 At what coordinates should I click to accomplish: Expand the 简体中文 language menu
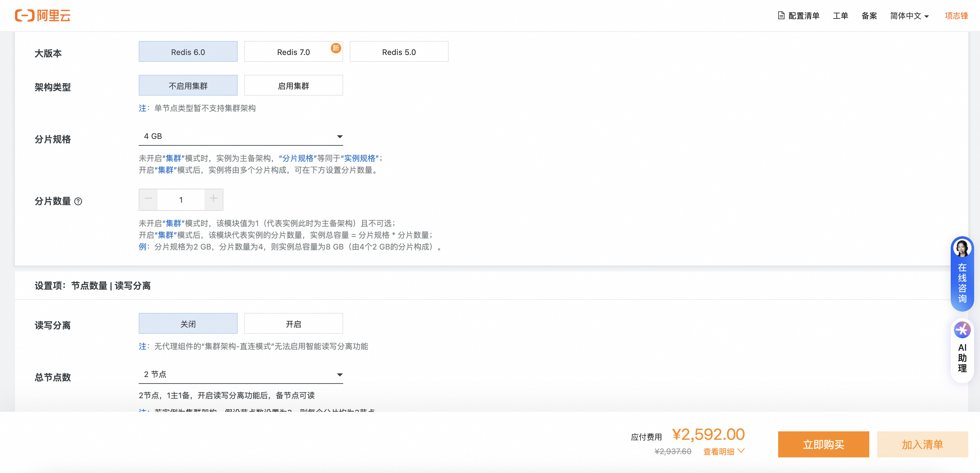tap(909, 16)
